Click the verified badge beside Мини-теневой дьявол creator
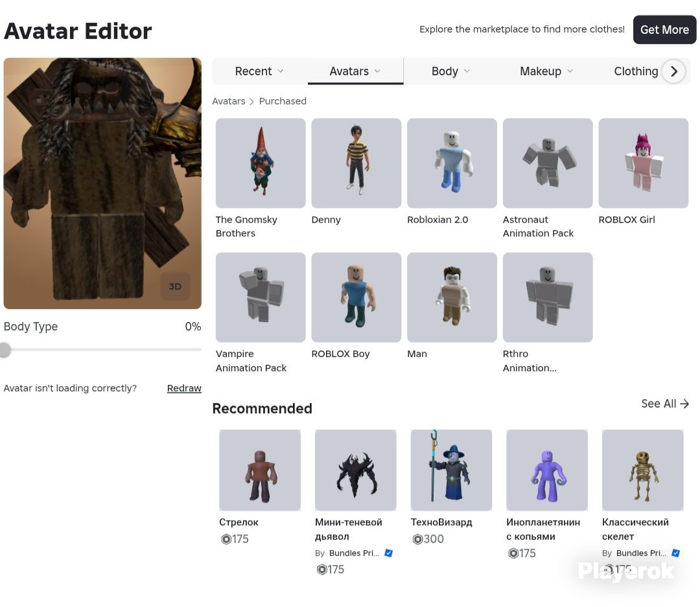Screen dimensions: 700x607 click(x=388, y=553)
